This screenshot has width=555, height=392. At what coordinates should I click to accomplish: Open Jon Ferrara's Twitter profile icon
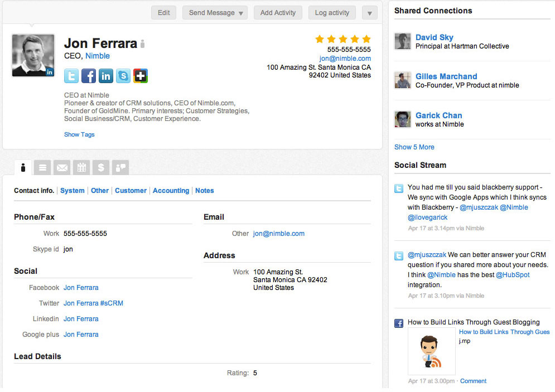71,76
